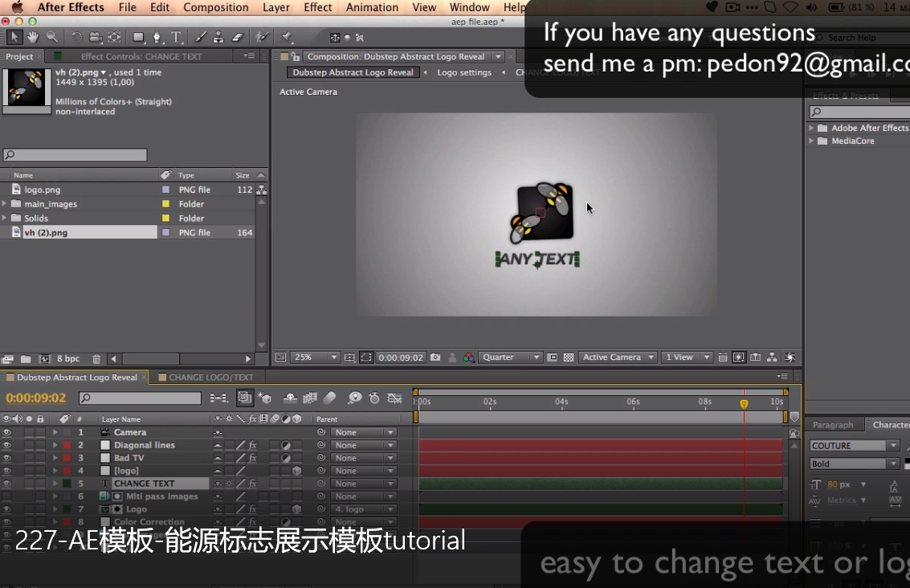
Task: Select the Selection arrow tool
Action: point(14,37)
